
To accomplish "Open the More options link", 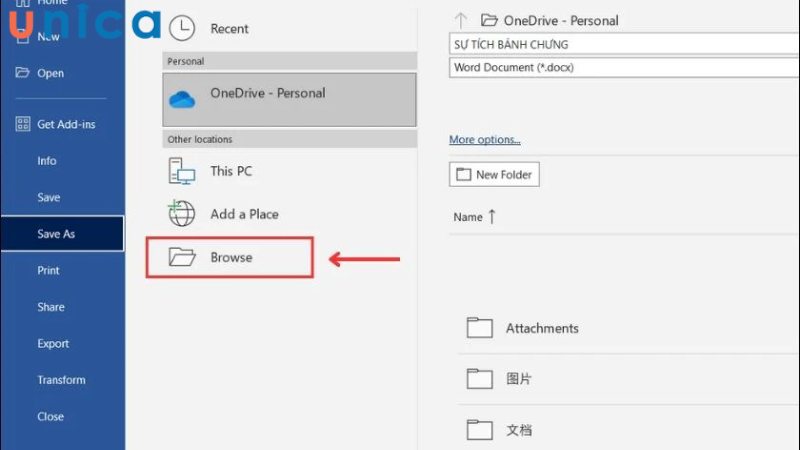I will coord(485,140).
